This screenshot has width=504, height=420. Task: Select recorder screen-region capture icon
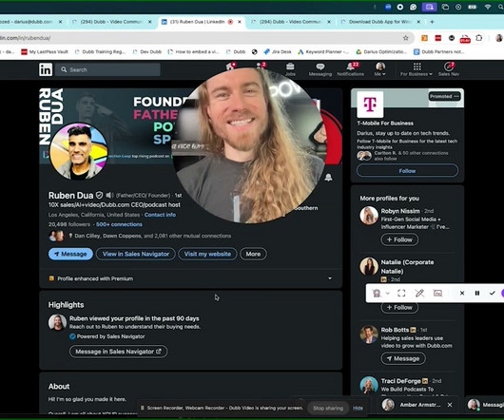pos(401,294)
